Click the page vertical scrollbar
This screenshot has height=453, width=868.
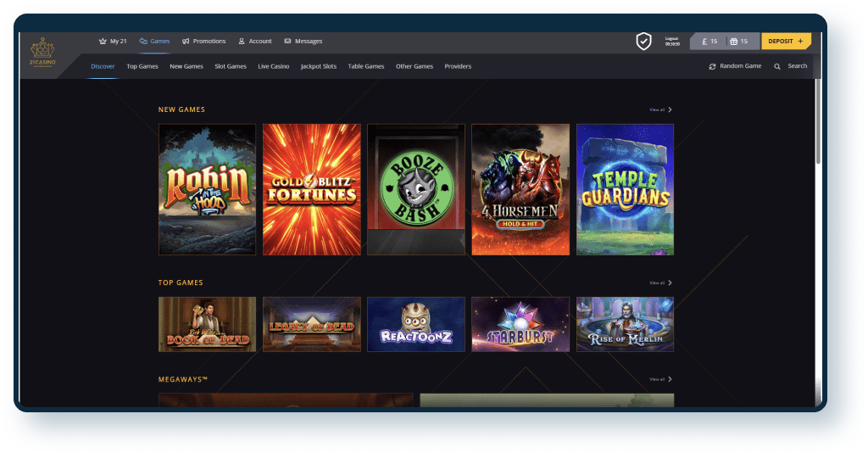pos(818,122)
